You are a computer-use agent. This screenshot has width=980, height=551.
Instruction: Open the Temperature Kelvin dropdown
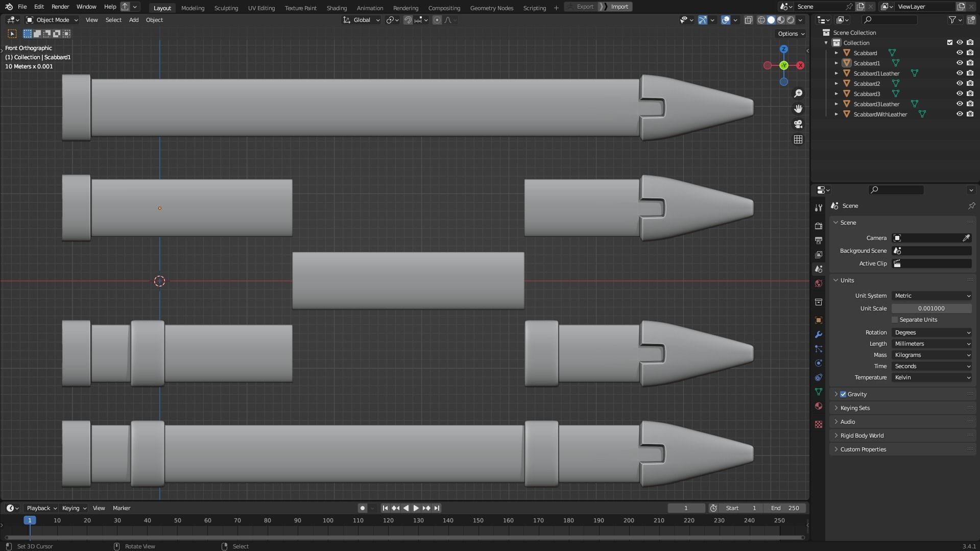pos(931,377)
